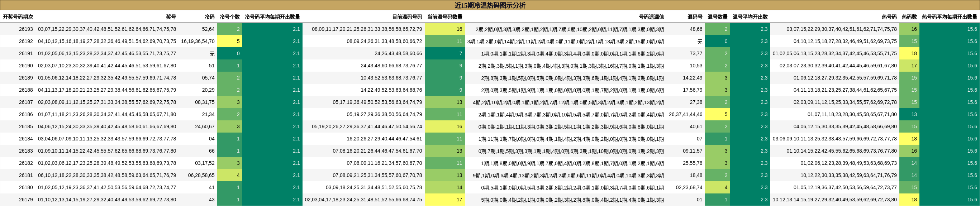Select cold code cell 24,60,67
This screenshot has width=980, height=206.
click(x=205, y=126)
